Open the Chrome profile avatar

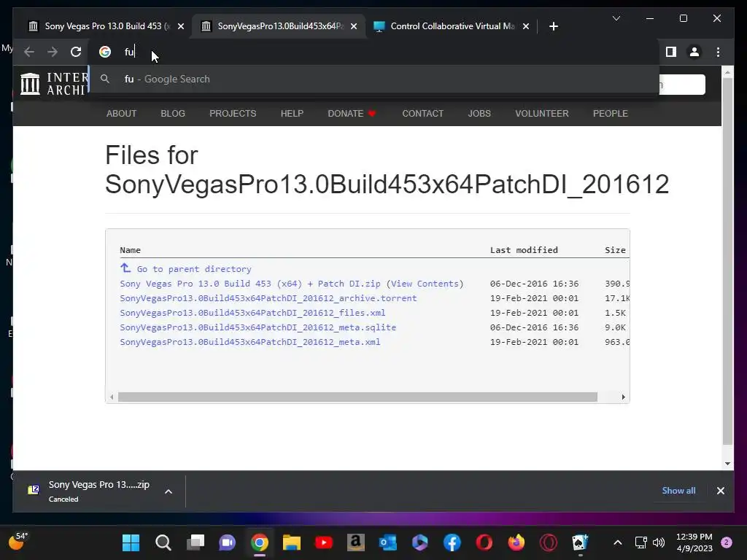tap(694, 52)
